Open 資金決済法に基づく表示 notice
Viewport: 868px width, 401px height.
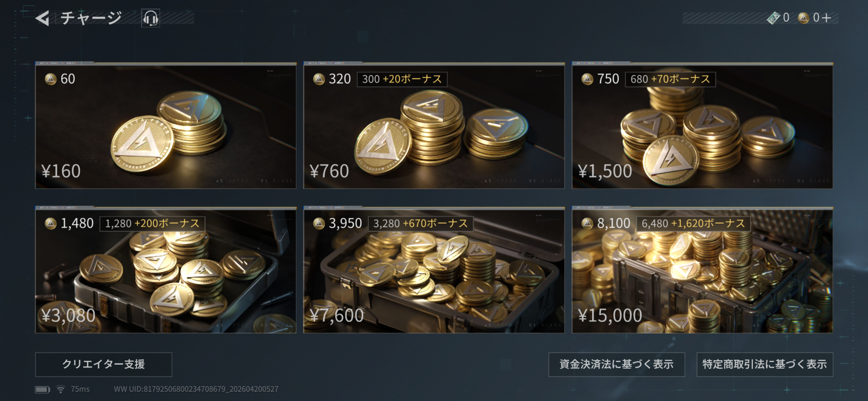[617, 364]
